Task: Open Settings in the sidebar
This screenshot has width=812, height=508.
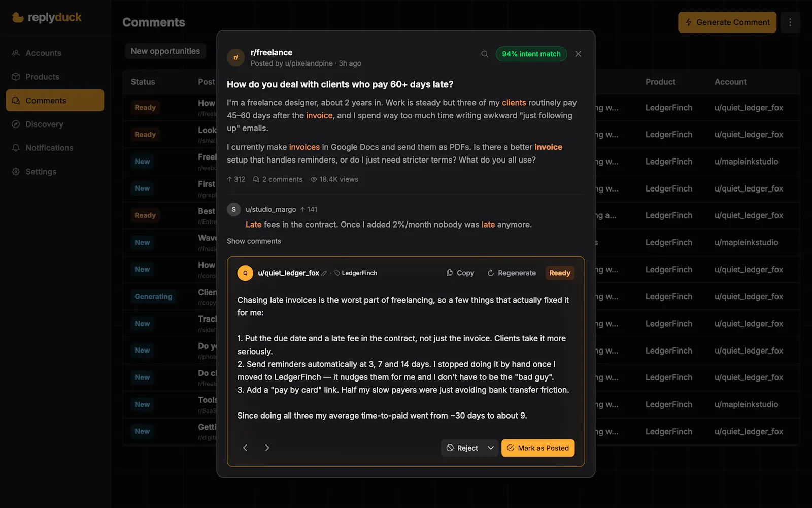Action: coord(55,172)
